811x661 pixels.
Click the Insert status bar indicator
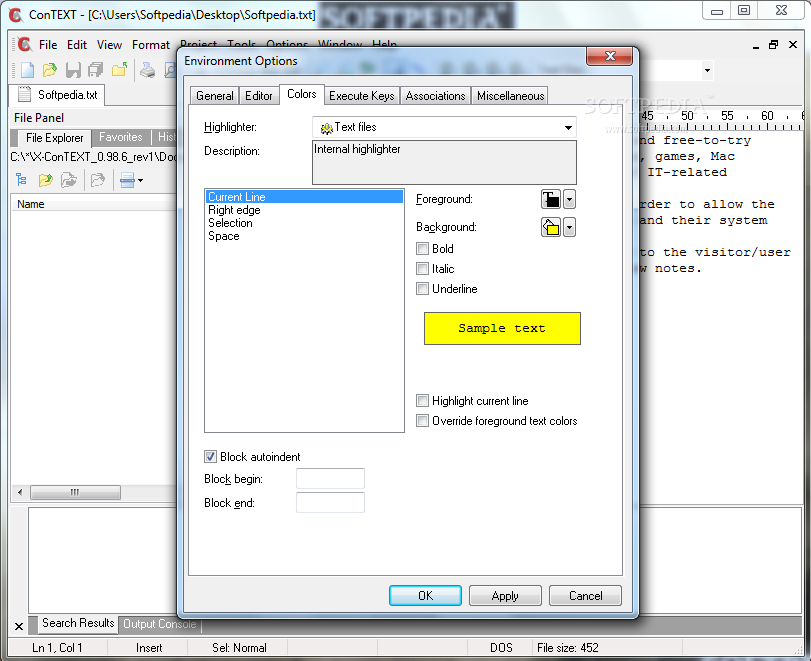(x=149, y=648)
